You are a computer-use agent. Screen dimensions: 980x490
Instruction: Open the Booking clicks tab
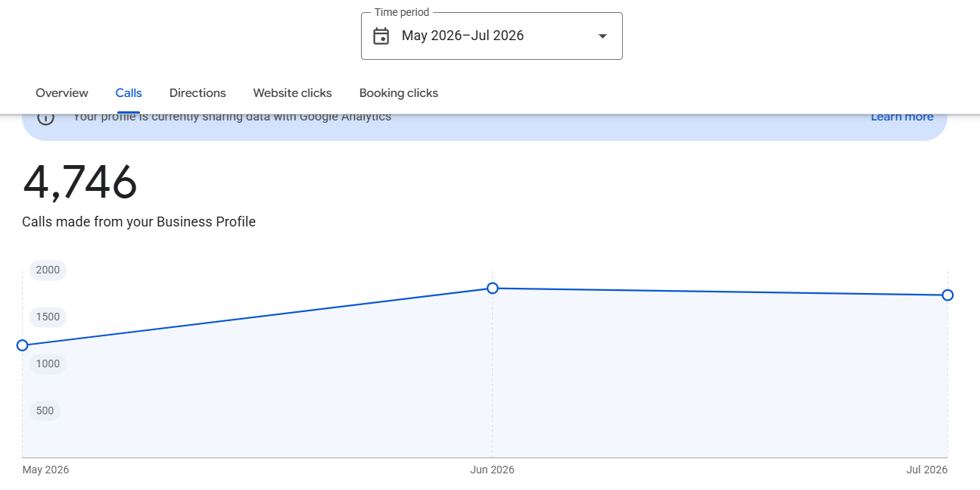pyautogui.click(x=399, y=93)
